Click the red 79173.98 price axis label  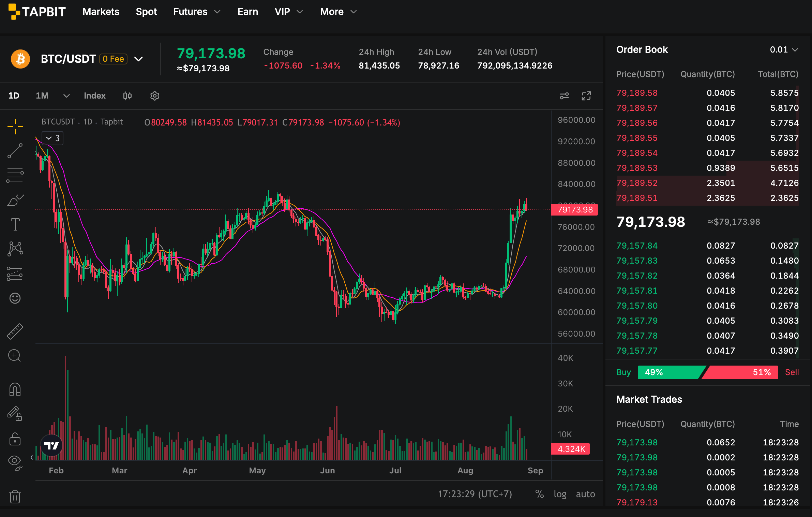(x=575, y=210)
